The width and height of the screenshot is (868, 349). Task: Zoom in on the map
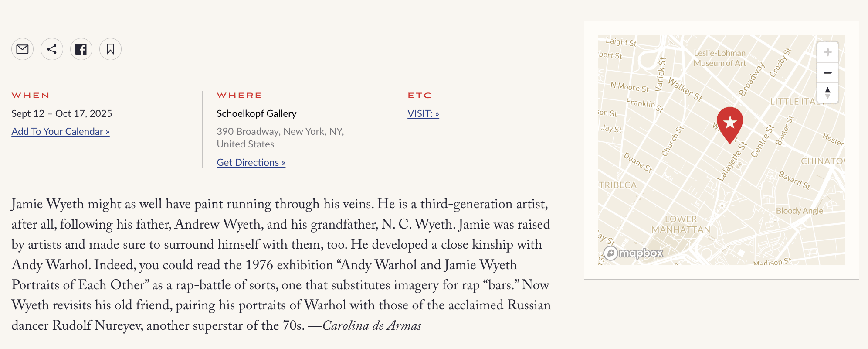(x=827, y=53)
